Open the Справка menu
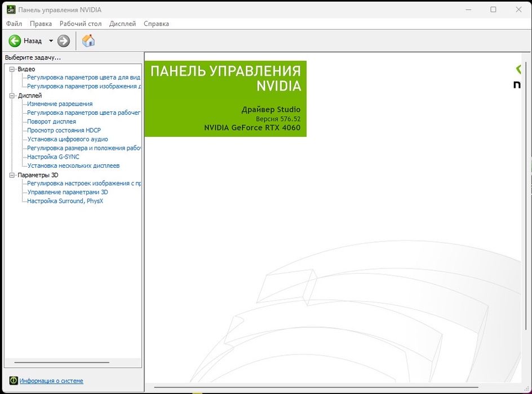Screen dimensions: 532x394 (x=156, y=24)
